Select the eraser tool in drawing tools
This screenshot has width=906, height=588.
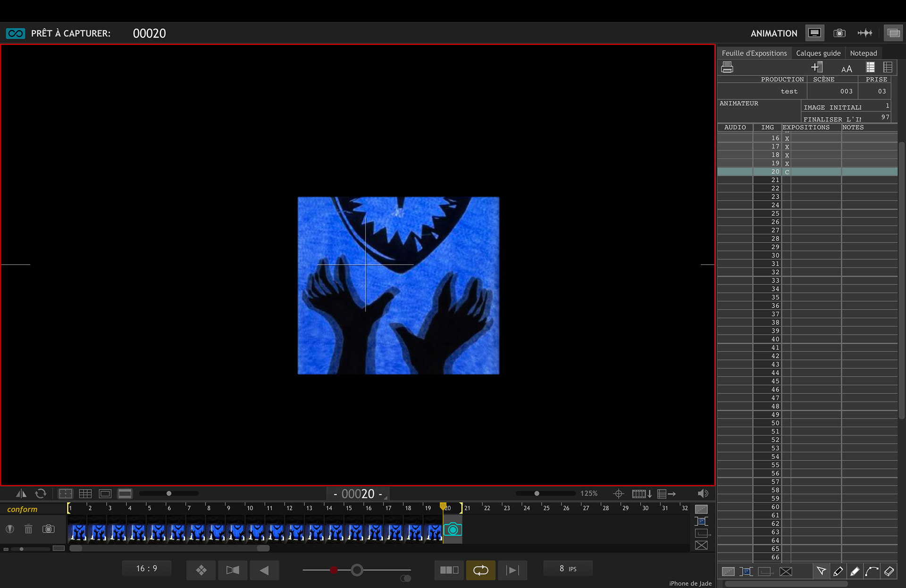[889, 571]
